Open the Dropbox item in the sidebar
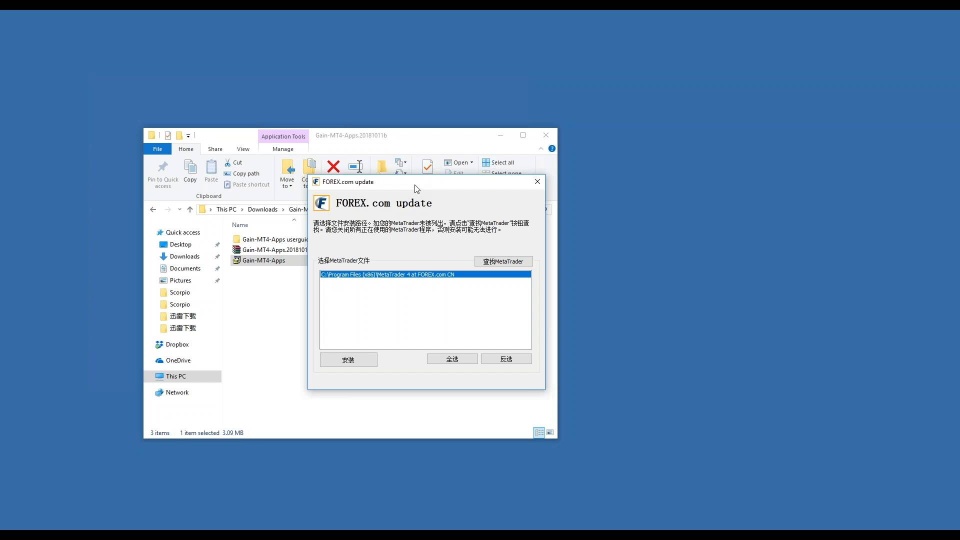Image resolution: width=960 pixels, height=540 pixels. (x=176, y=344)
